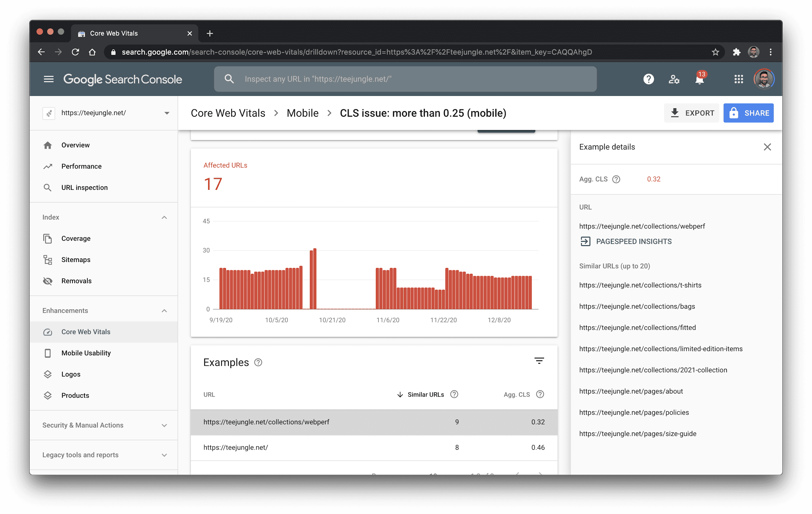The image size is (812, 514).
Task: Click the Core Web Vitals icon in sidebar
Action: 48,332
